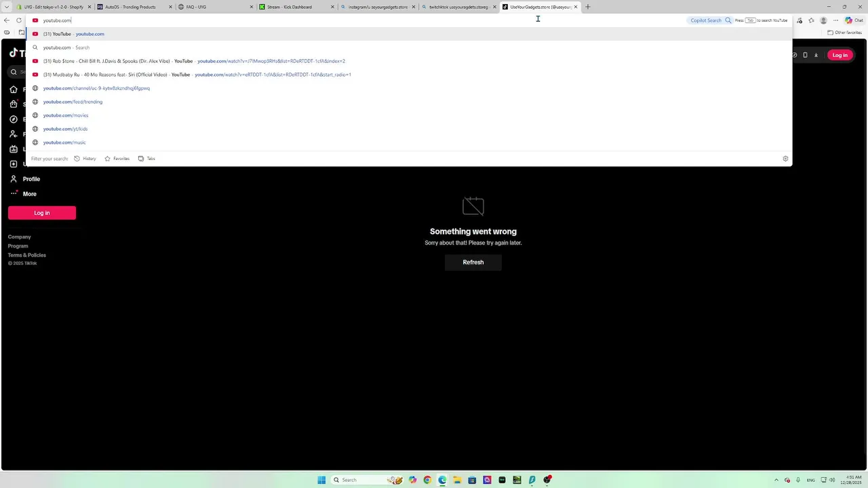868x488 pixels.
Task: Open the tab actions menu chevron
Action: coord(7,7)
